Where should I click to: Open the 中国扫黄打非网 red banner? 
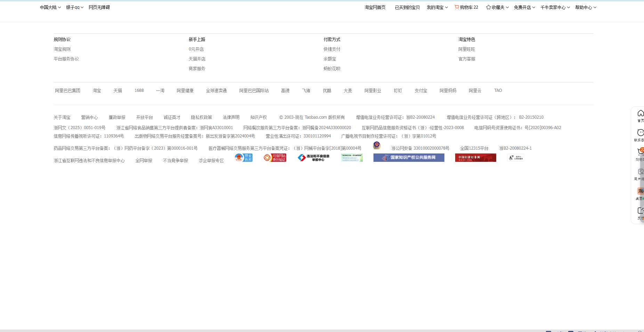pyautogui.click(x=476, y=158)
